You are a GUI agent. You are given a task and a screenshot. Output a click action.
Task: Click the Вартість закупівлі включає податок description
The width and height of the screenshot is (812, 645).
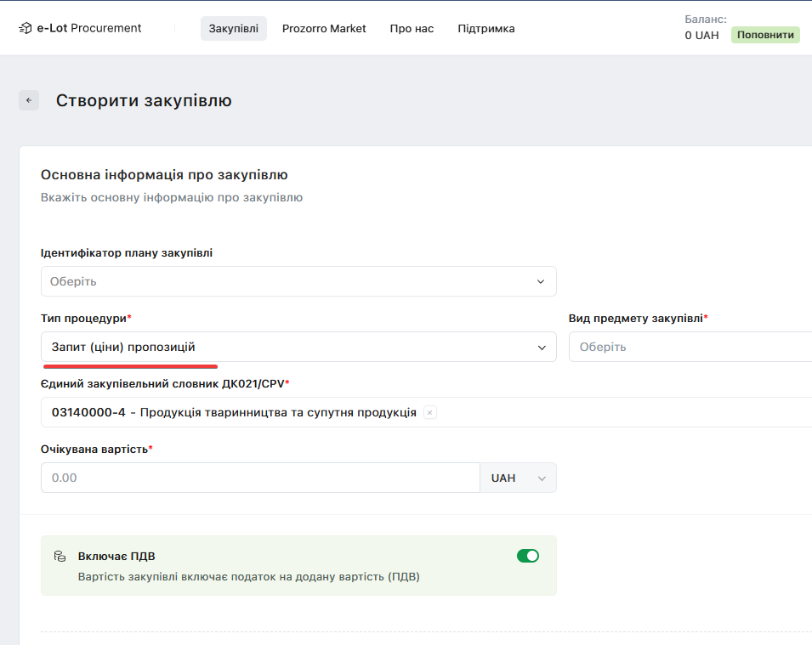click(249, 577)
